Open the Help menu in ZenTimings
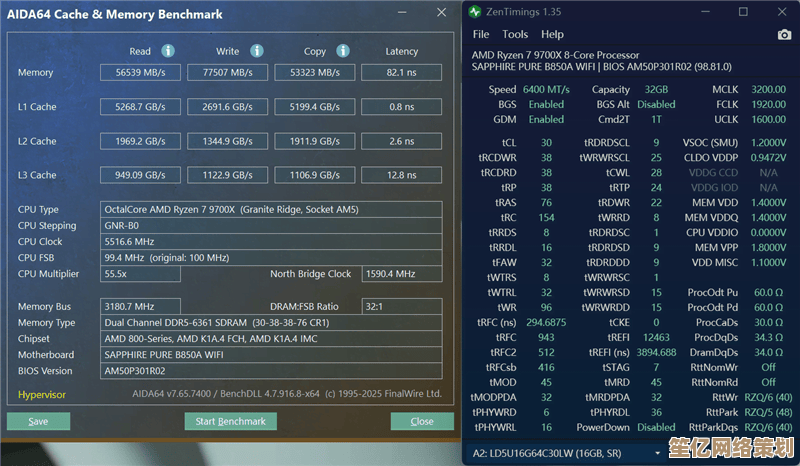This screenshot has width=800, height=466. click(552, 35)
